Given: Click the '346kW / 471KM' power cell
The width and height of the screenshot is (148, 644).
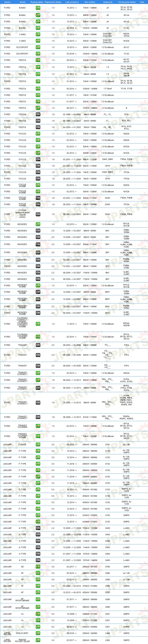Looking at the screenshot, I should point(90,614).
